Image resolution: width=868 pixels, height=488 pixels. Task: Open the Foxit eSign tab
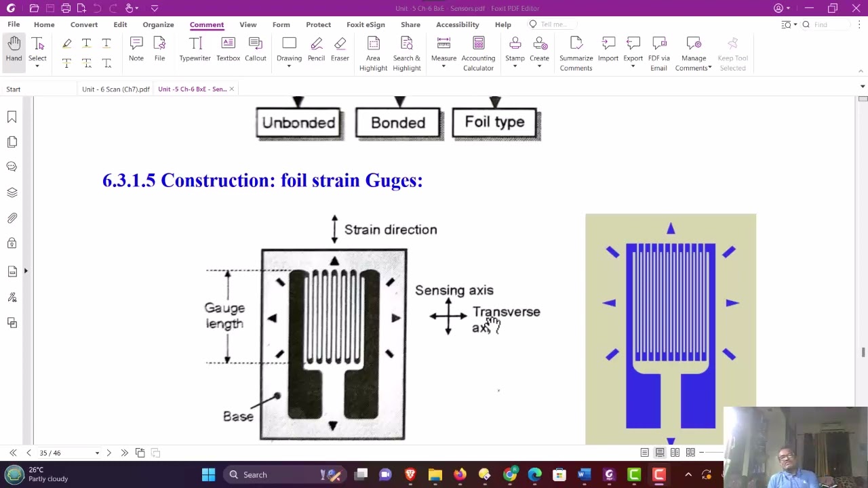click(366, 24)
